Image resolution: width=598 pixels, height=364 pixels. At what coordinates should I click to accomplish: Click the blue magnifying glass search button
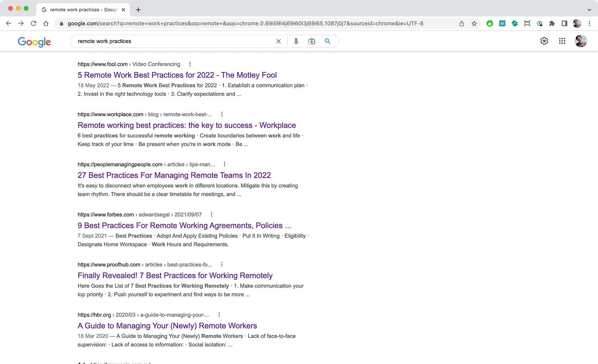tap(328, 41)
